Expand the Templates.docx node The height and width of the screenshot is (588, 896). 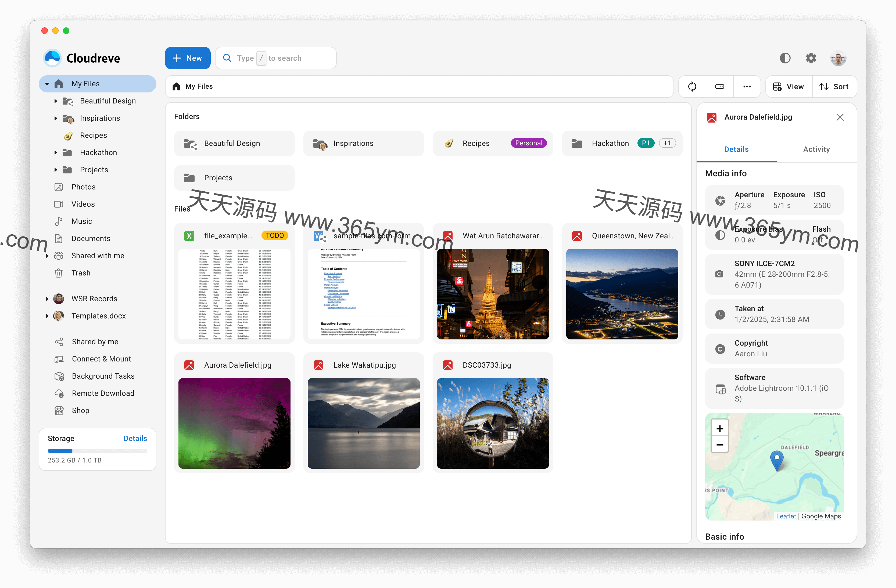coord(47,316)
